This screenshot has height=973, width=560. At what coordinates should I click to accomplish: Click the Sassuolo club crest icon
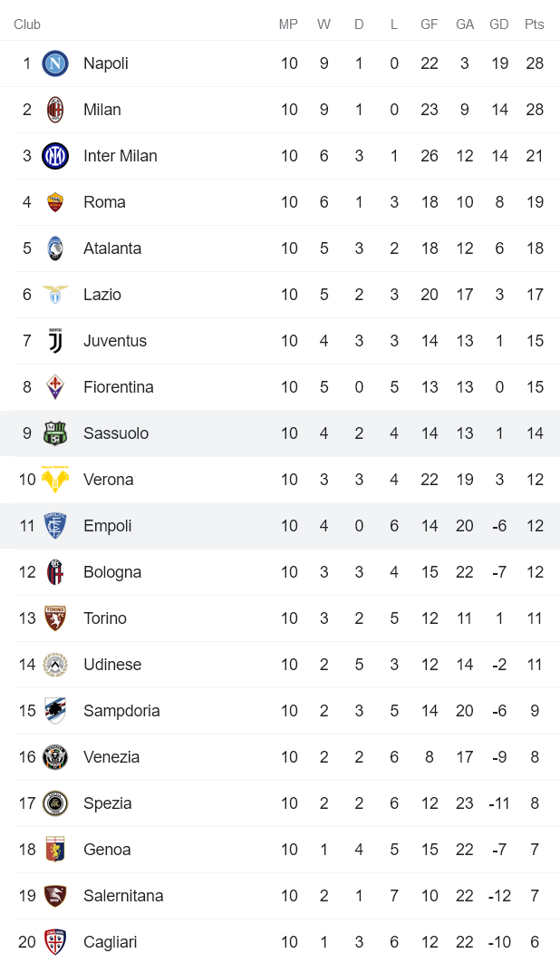(55, 433)
